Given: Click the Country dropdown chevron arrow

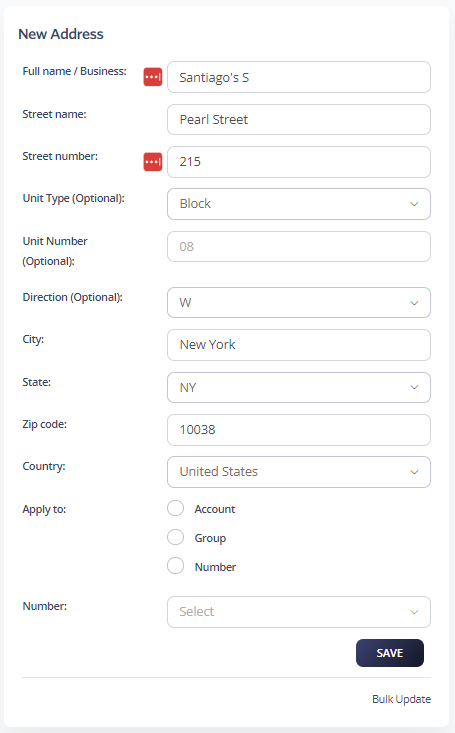Looking at the screenshot, I should [x=414, y=472].
